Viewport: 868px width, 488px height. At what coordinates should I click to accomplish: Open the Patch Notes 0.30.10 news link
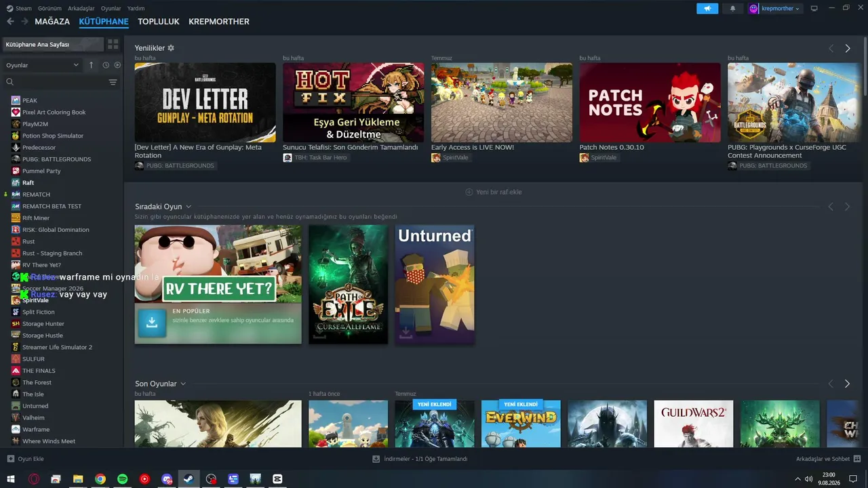point(612,147)
